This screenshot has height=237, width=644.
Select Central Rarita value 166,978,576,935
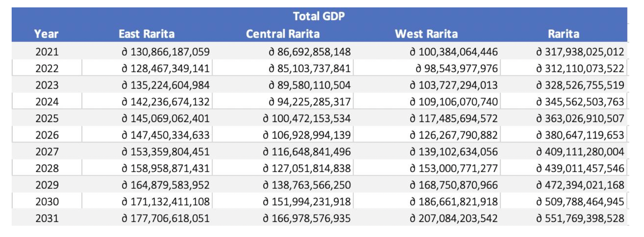(307, 218)
